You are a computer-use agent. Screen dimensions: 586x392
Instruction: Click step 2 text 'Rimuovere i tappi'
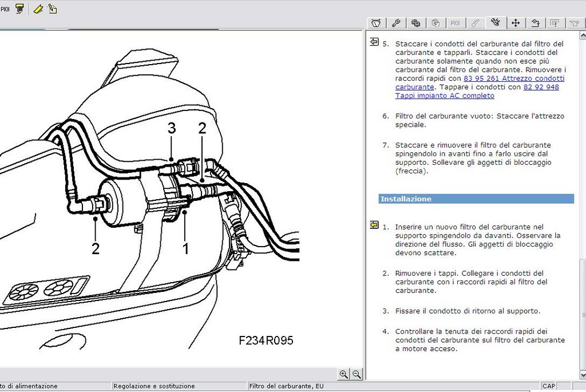427,273
